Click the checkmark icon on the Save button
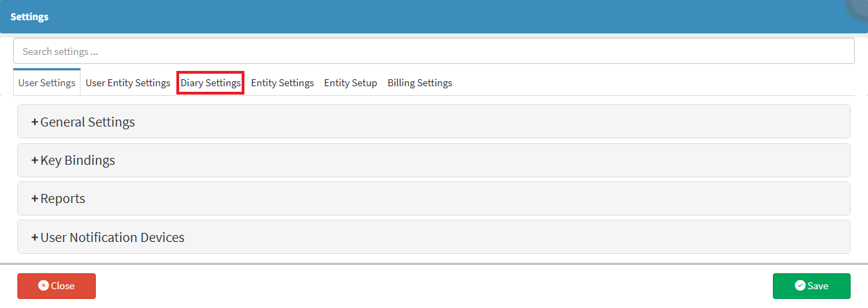 click(799, 286)
